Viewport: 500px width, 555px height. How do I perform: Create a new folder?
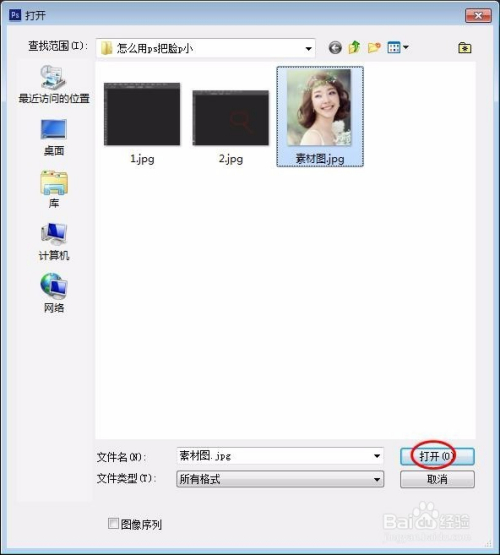pyautogui.click(x=374, y=47)
